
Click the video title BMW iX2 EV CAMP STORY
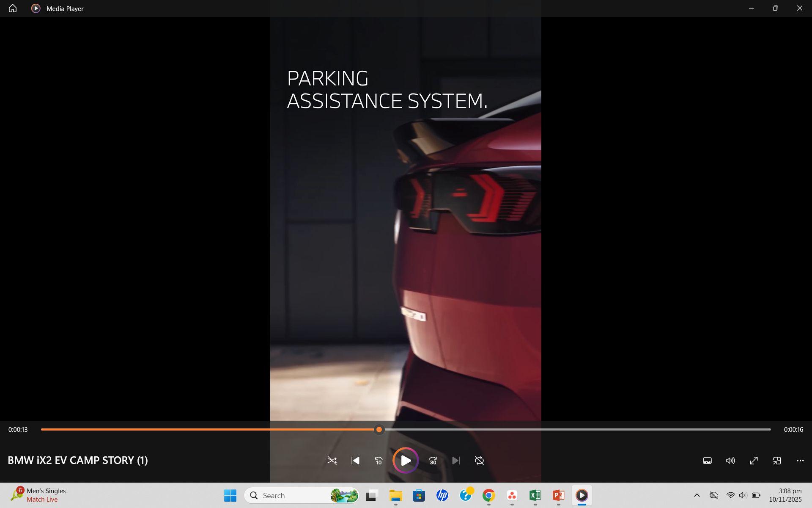(78, 460)
